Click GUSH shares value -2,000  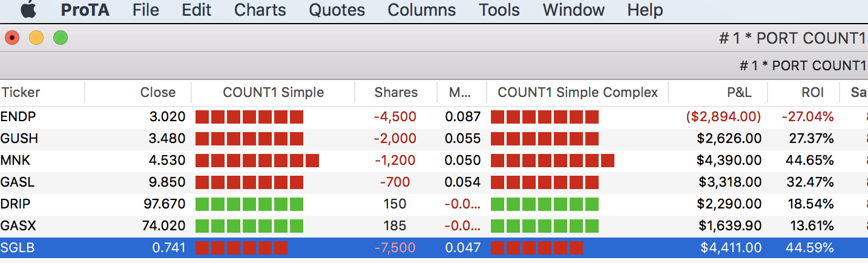coord(395,138)
